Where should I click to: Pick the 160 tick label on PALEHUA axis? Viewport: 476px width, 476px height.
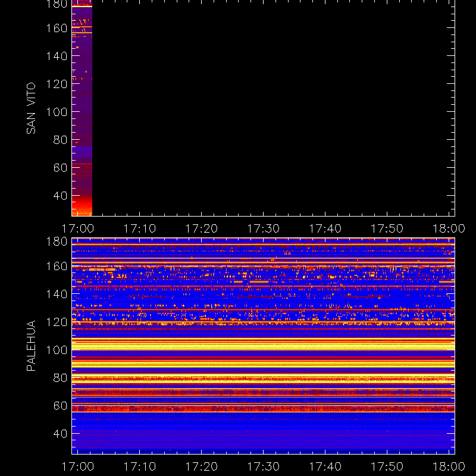coord(57,266)
